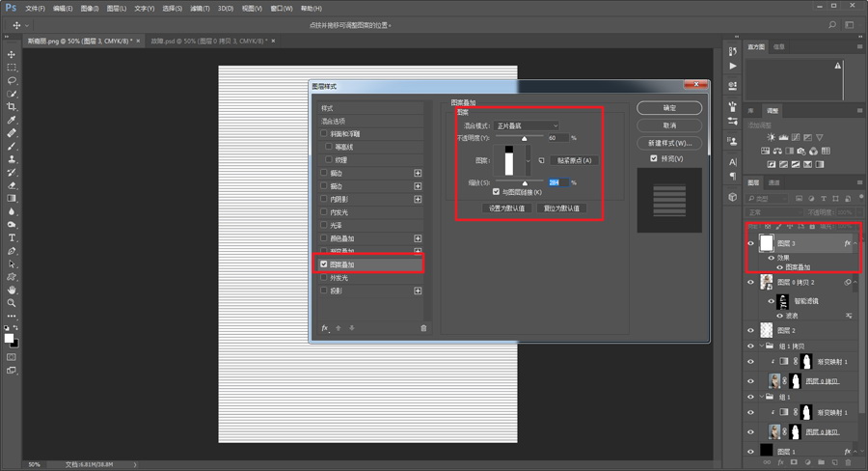This screenshot has width=868, height=471.
Task: Hide the 图层 3 layer visibility
Action: click(751, 243)
